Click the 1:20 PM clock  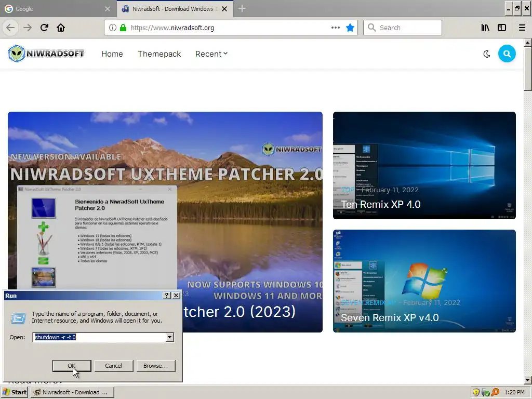(514, 392)
